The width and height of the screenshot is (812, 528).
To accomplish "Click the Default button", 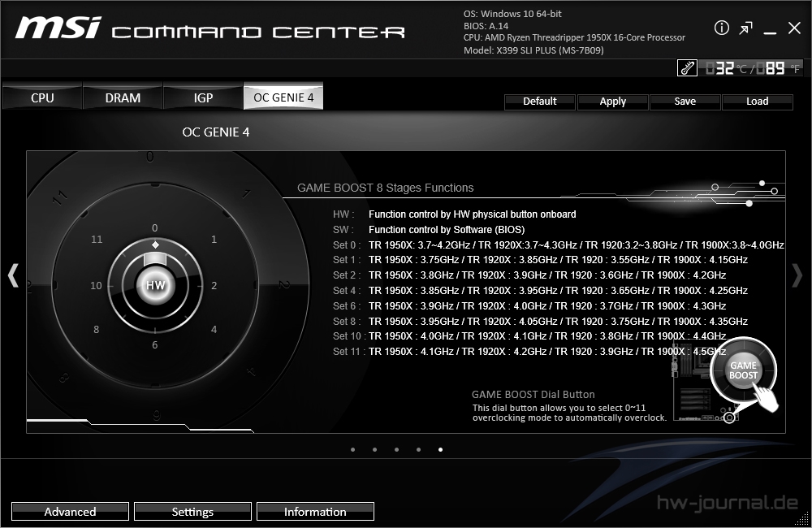I will (x=540, y=102).
